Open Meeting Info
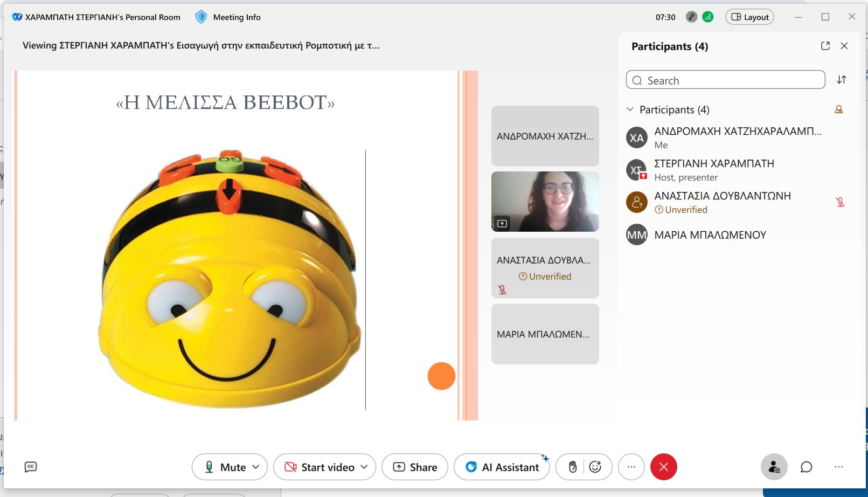Screen dimensions: 868x497 228,17
